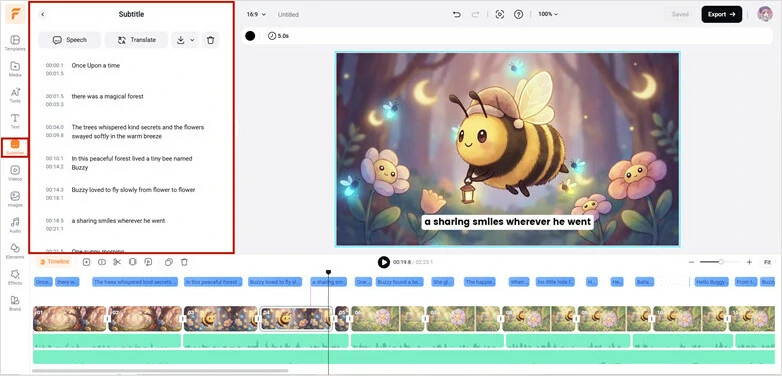
Task: Open the 16:9 aspect ratio dropdown
Action: (x=256, y=14)
